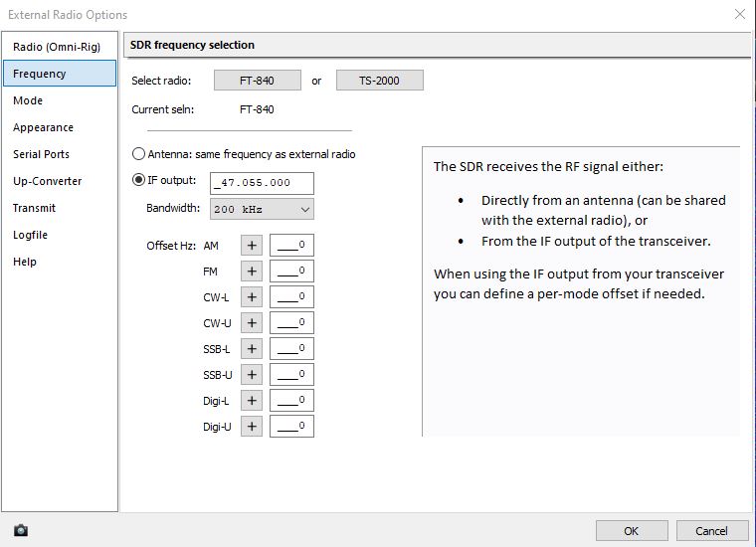Toggle the SSB-U offset sign button

pyautogui.click(x=252, y=374)
